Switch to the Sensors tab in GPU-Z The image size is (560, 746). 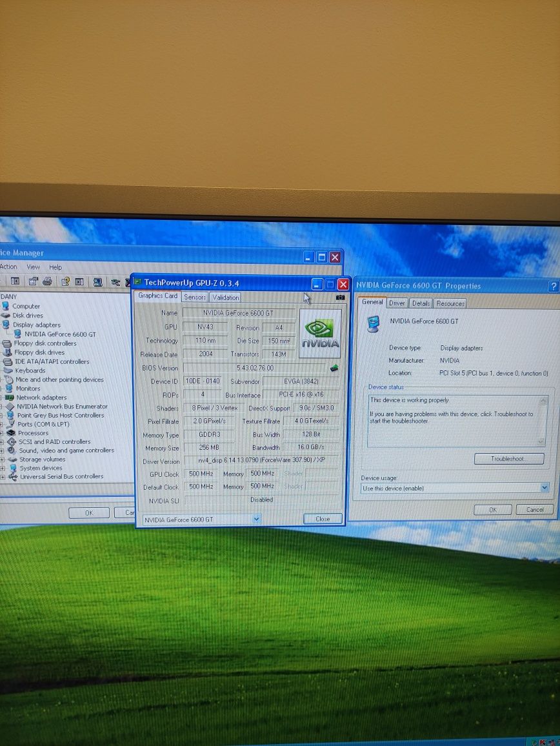pos(195,297)
